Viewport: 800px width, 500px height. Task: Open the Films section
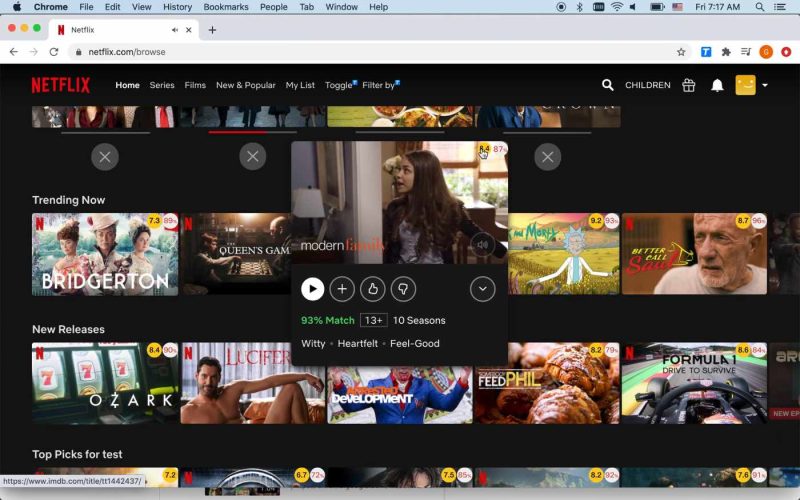click(195, 85)
